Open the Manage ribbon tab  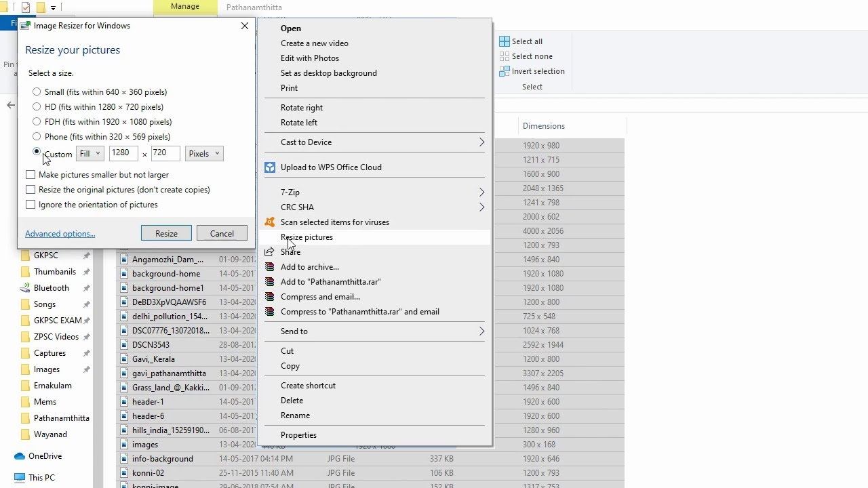[x=185, y=7]
